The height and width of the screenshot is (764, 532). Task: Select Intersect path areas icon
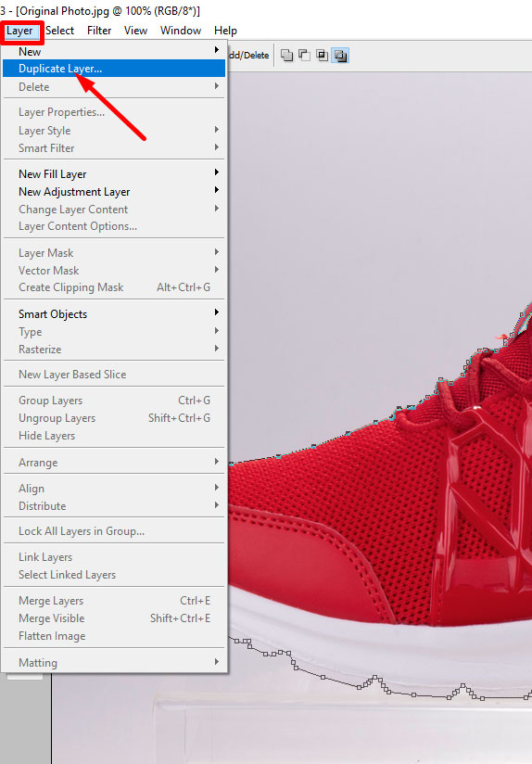(x=322, y=56)
